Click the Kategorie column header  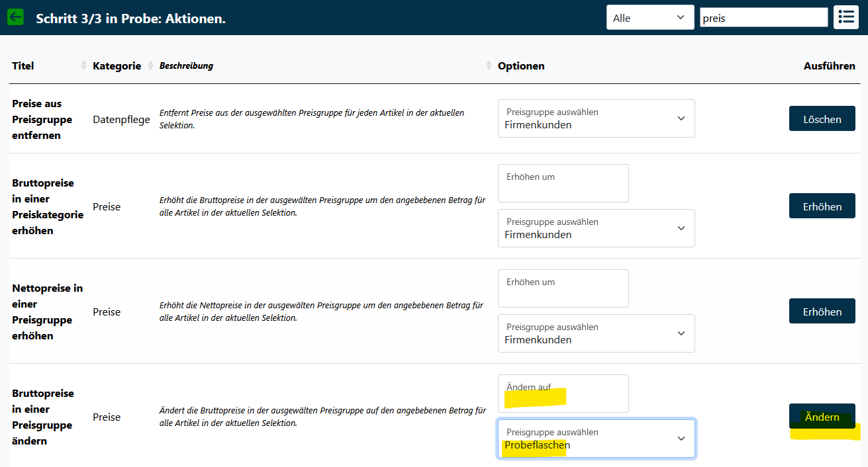[x=117, y=65]
